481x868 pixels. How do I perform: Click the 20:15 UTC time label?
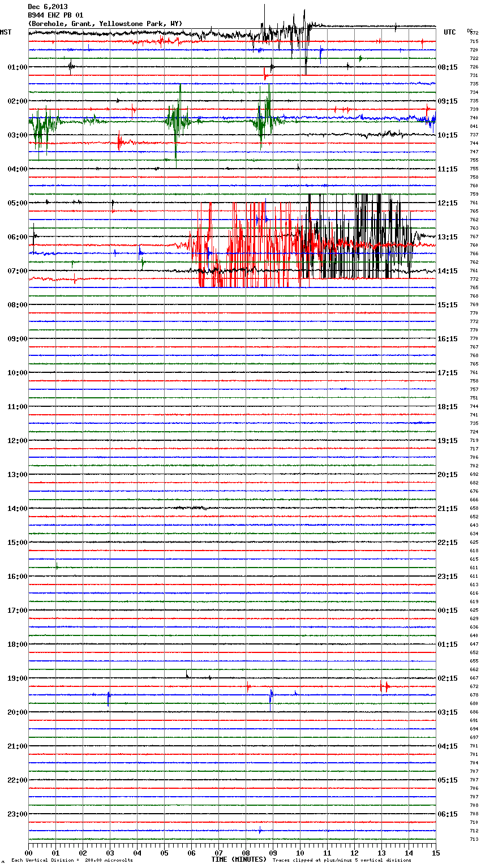448,475
